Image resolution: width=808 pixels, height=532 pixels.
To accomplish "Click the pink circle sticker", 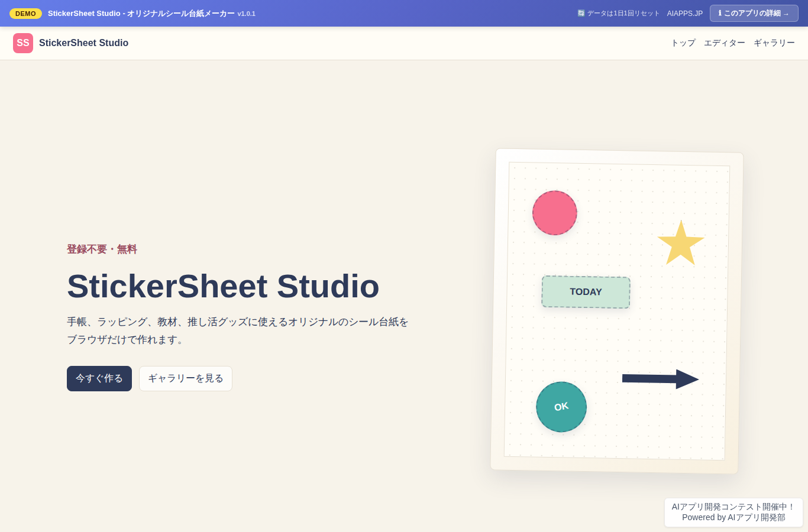I will pos(555,213).
